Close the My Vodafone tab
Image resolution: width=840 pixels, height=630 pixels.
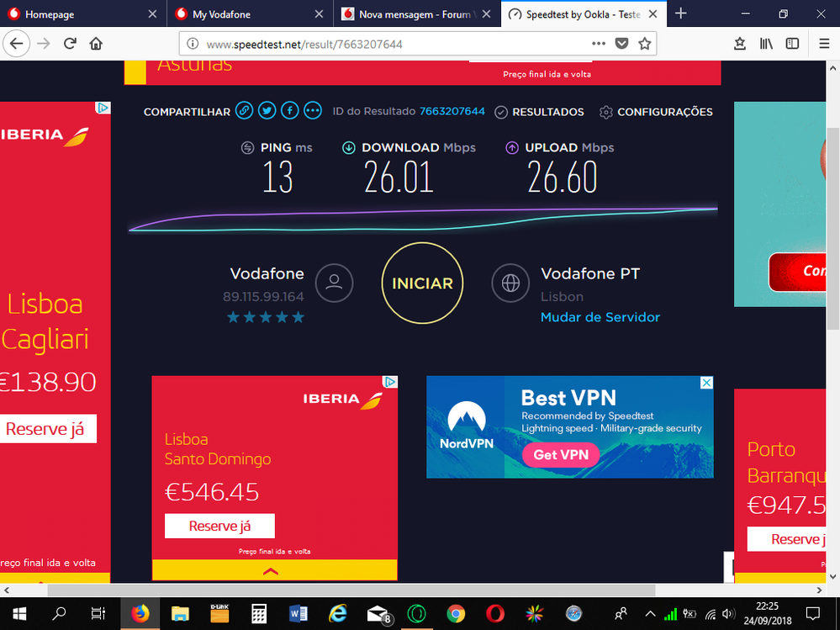point(319,14)
